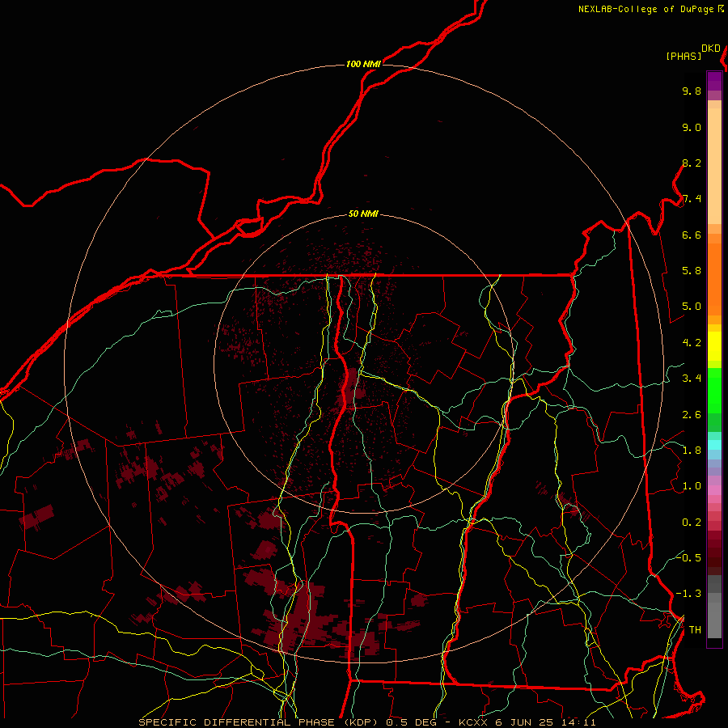Pick the purple segment atop the color bar
The width and height of the screenshot is (728, 728).
coord(714,81)
